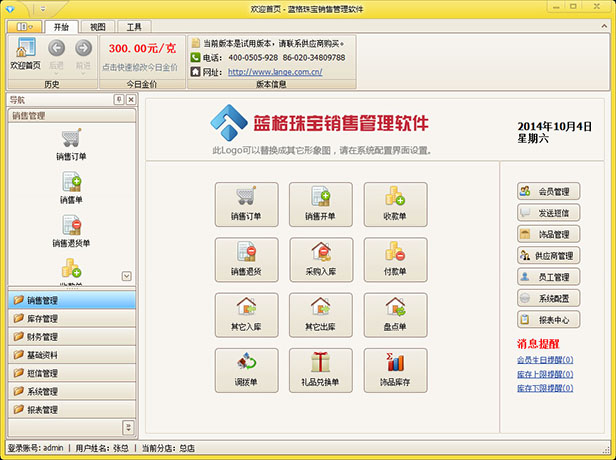The image size is (616, 460).
Task: Click 前进 forward arrow in ribbon
Action: pyautogui.click(x=83, y=48)
